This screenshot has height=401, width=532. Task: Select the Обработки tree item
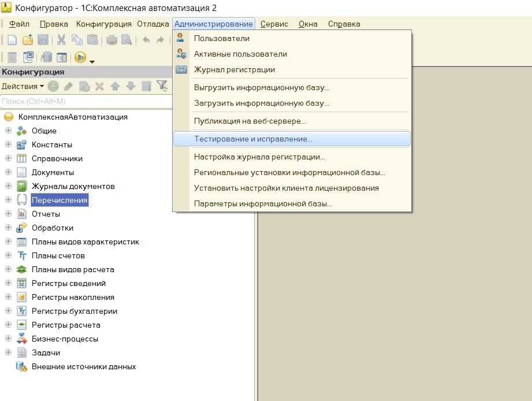click(52, 228)
